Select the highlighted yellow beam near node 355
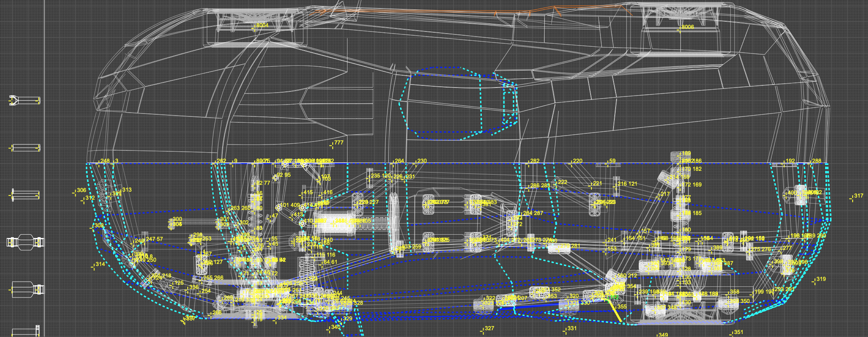This screenshot has width=868, height=337. 615,311
